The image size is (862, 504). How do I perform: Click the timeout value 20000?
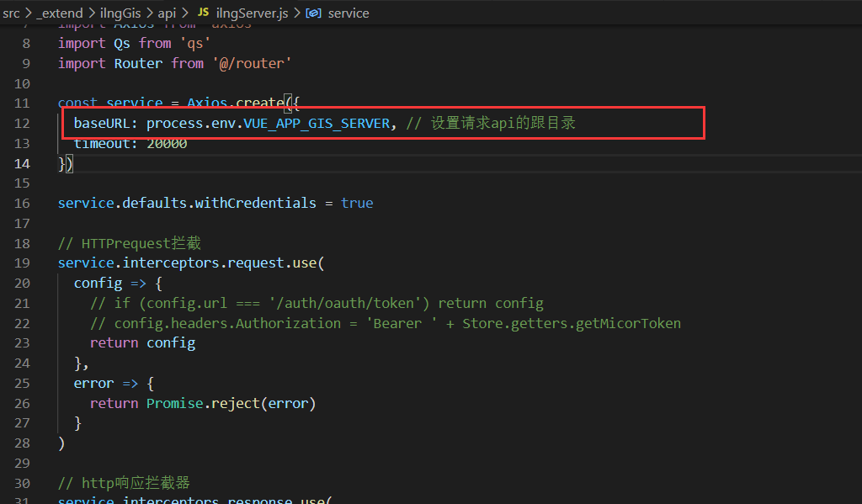[x=167, y=144]
